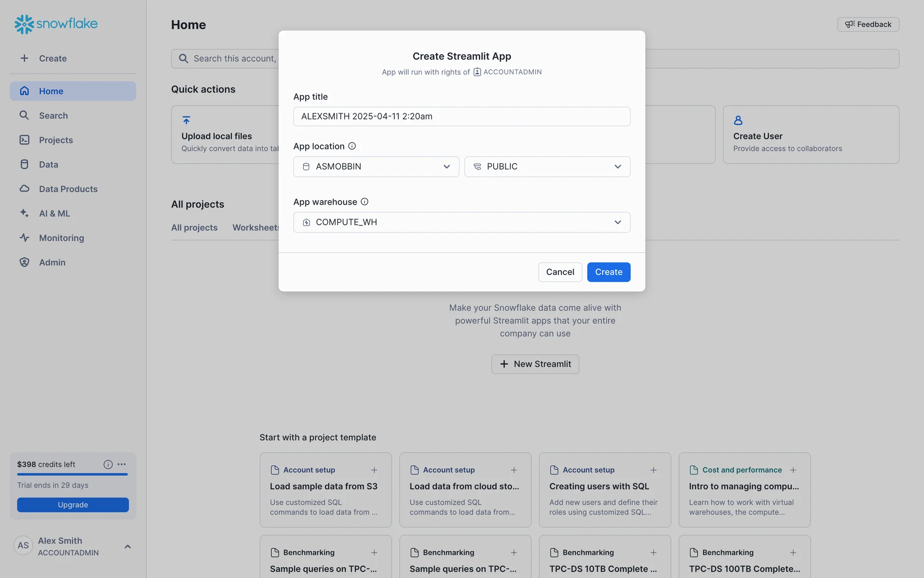Open the ASMOBBIN database dropdown

click(x=376, y=167)
